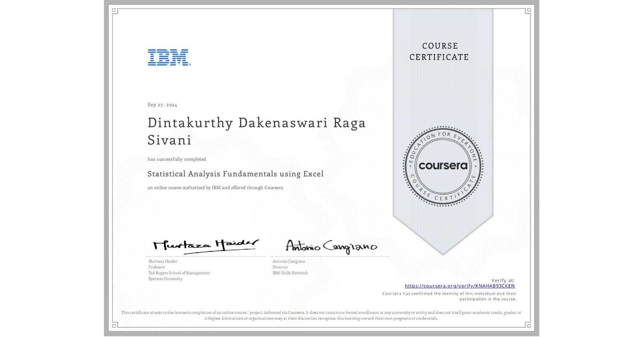Image resolution: width=644 pixels, height=337 pixels.
Task: Select printed name 'Murtaza Haider'
Action: [163, 261]
